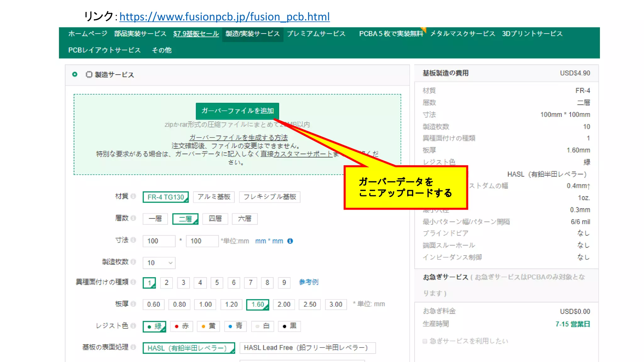644x362 pixels.
Task: Click the info icon next to 材質 label
Action: tap(133, 196)
